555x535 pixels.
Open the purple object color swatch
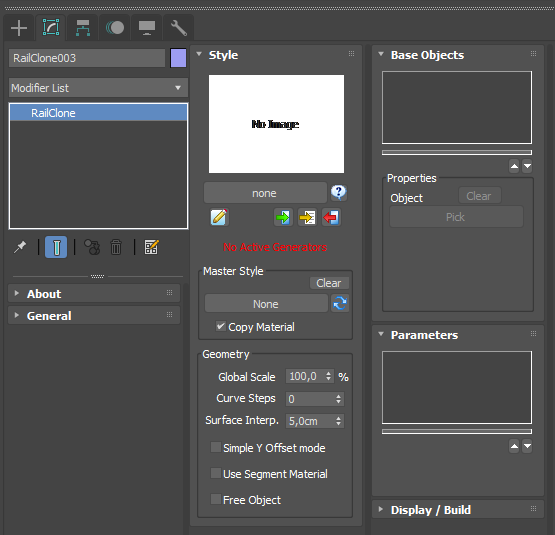[x=178, y=58]
